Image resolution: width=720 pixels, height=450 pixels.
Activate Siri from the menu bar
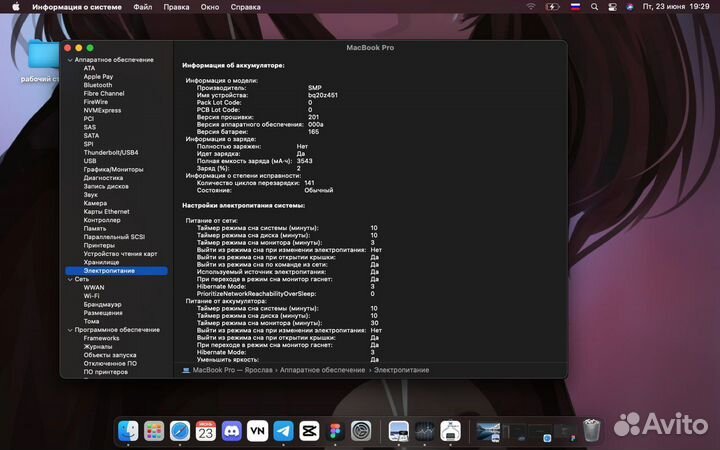point(630,7)
